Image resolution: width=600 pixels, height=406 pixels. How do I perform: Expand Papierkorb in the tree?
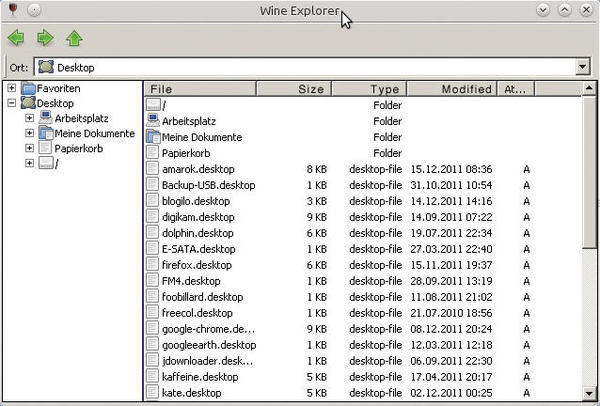tap(29, 148)
